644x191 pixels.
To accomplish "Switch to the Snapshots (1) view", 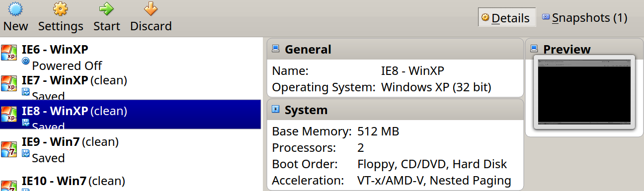I will pyautogui.click(x=585, y=18).
